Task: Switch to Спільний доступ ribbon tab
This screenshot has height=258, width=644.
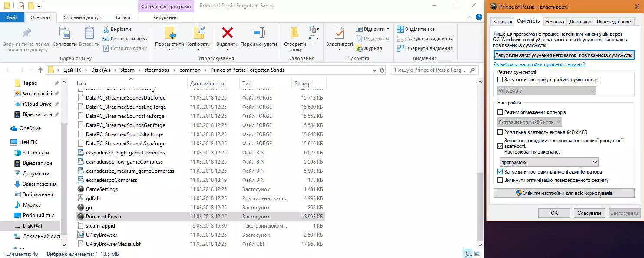Action: click(x=83, y=17)
